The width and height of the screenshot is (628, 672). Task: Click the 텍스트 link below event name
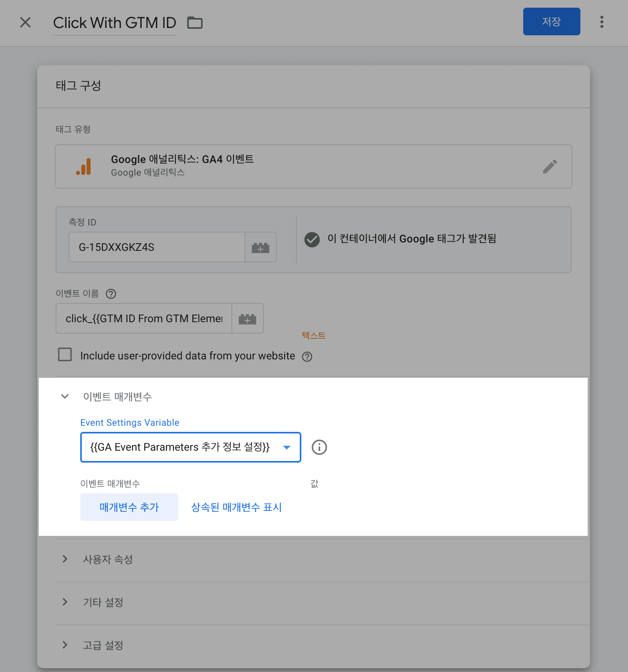pyautogui.click(x=313, y=335)
